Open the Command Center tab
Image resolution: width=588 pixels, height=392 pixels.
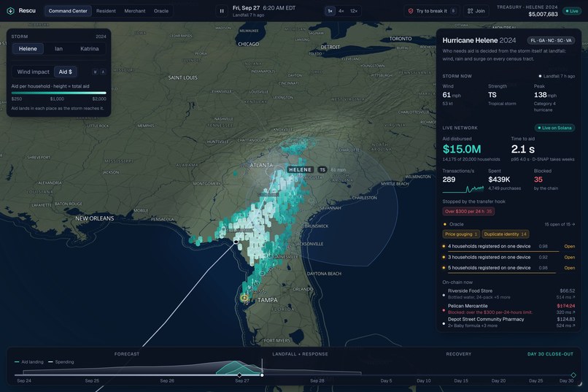[68, 11]
